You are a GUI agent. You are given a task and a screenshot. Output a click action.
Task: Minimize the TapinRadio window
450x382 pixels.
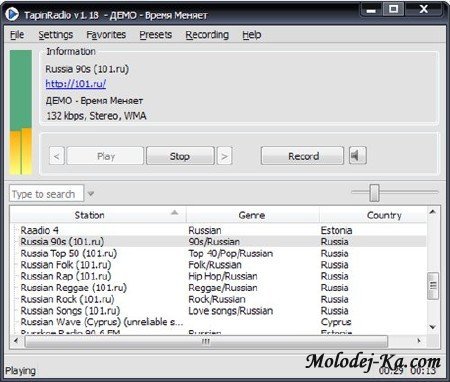pos(371,10)
